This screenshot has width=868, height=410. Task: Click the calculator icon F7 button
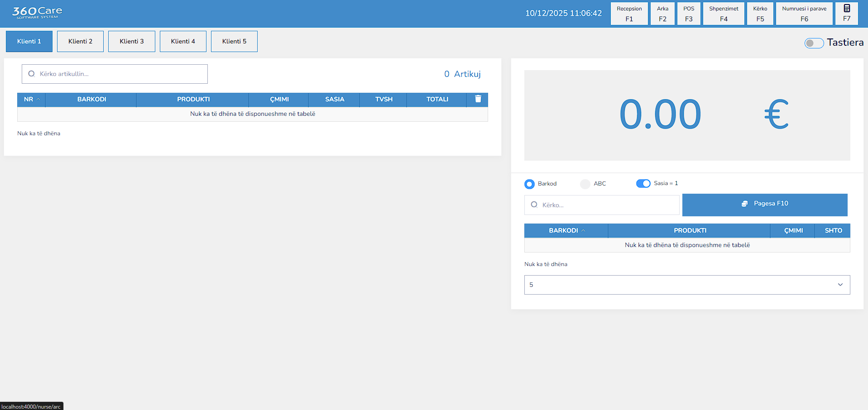tap(846, 13)
